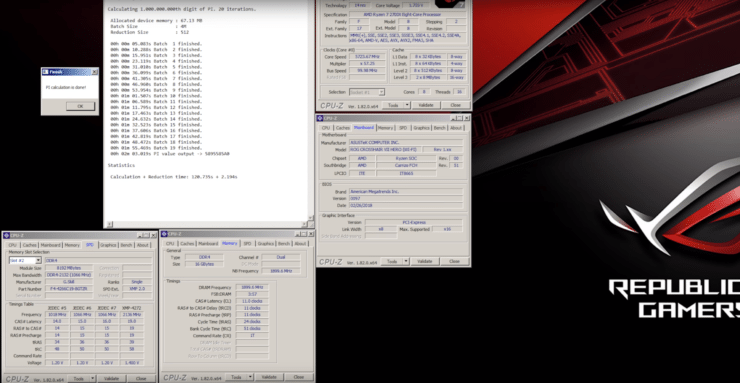The height and width of the screenshot is (383, 740).
Task: Select the Graphics tab in the Memory window
Action: point(266,244)
